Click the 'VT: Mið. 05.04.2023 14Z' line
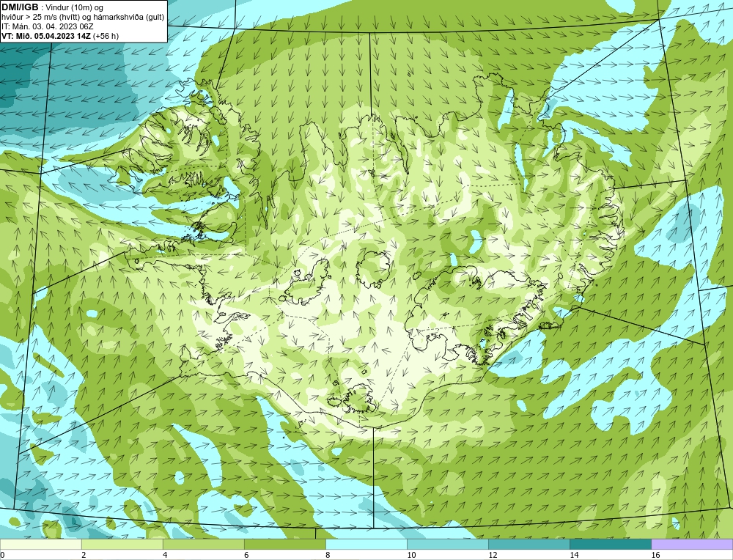This screenshot has height=560, width=733. [60, 36]
